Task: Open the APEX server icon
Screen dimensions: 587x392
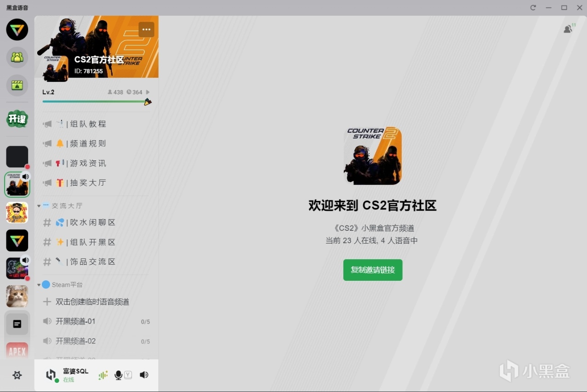Action: click(17, 351)
